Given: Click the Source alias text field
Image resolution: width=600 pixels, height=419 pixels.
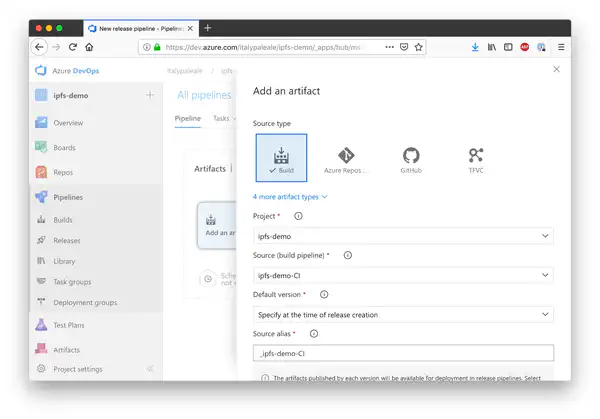Looking at the screenshot, I should 403,353.
